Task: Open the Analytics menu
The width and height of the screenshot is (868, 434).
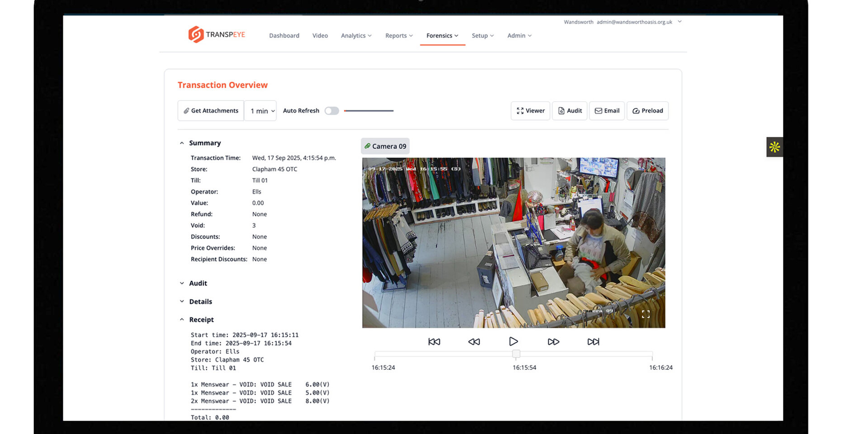Action: point(356,36)
